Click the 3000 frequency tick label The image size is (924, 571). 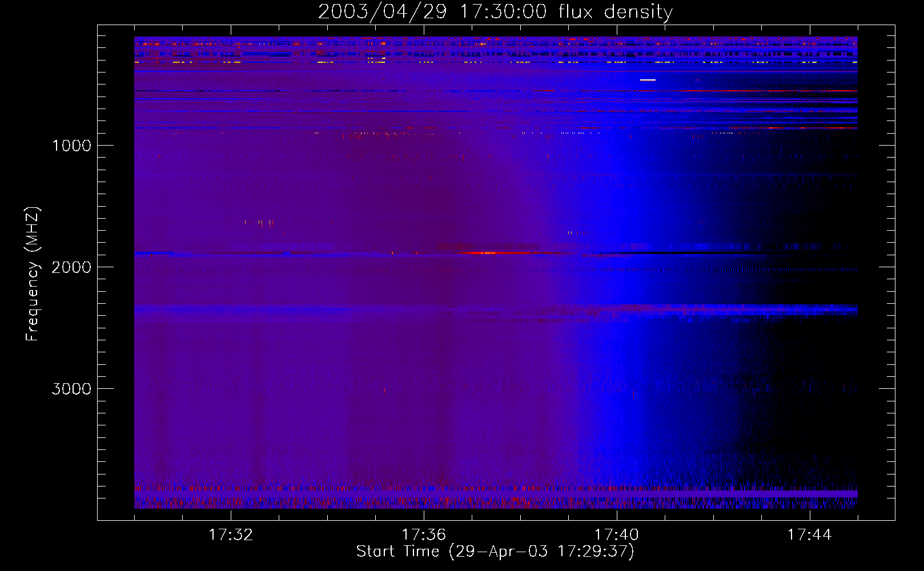(x=71, y=389)
